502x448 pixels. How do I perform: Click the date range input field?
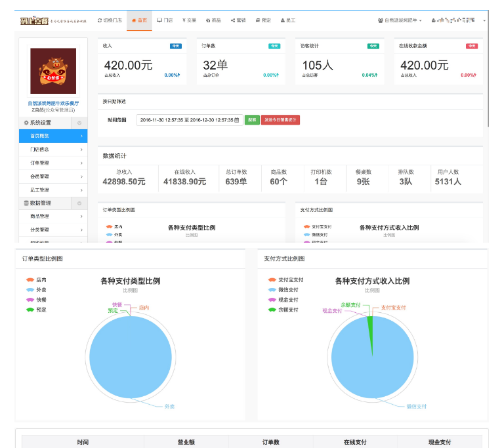[x=190, y=120]
